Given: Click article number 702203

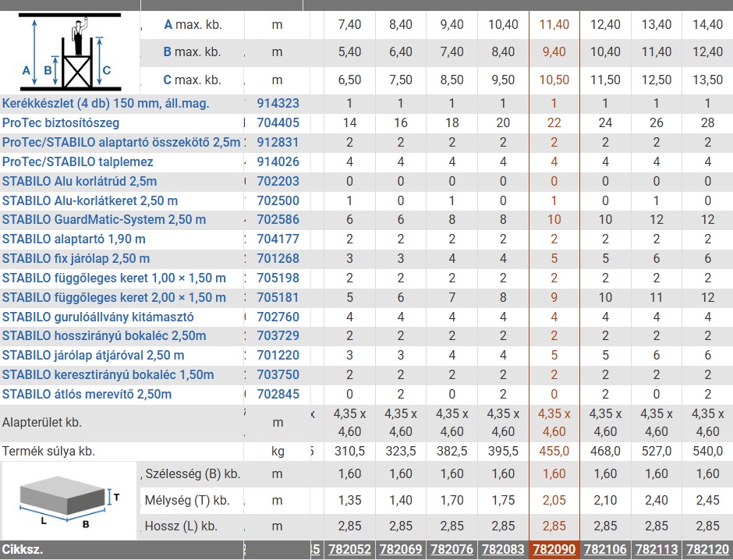Looking at the screenshot, I should [278, 182].
